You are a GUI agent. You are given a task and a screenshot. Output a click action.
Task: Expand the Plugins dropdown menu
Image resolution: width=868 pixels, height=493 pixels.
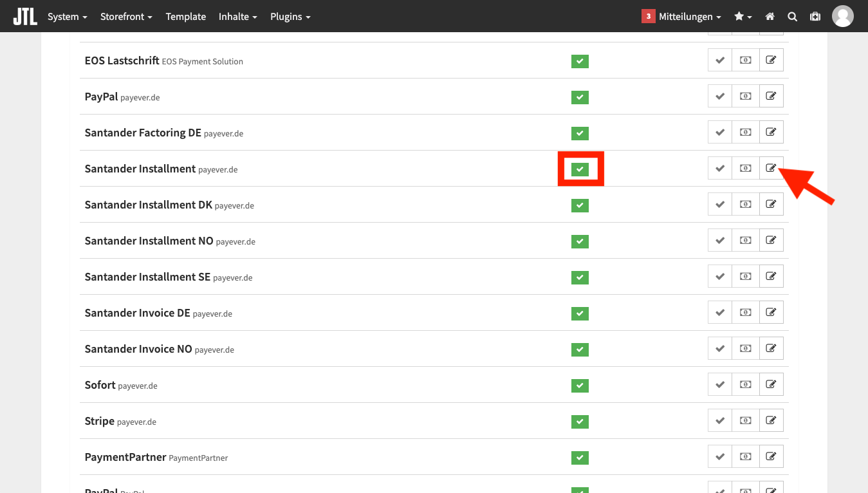[x=290, y=17]
